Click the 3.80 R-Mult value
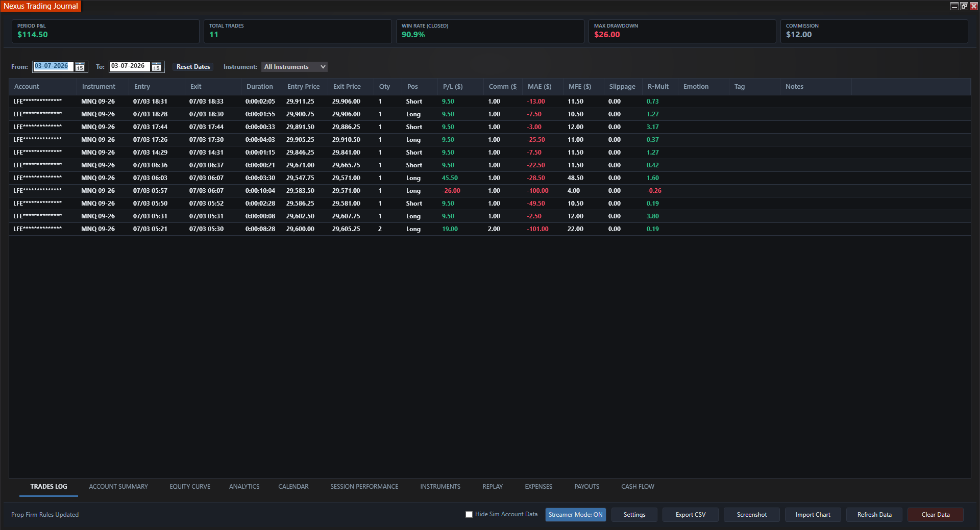Image resolution: width=980 pixels, height=530 pixels. point(653,216)
